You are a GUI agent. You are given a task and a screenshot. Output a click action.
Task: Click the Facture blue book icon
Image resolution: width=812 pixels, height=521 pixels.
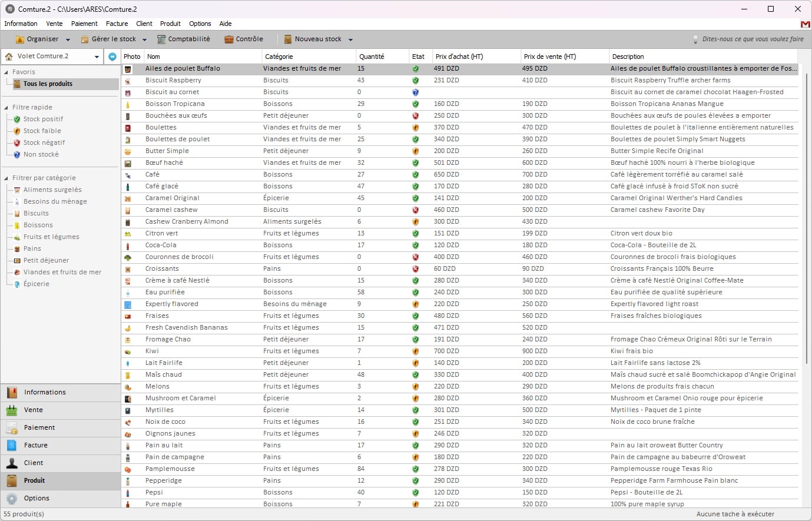pos(12,446)
